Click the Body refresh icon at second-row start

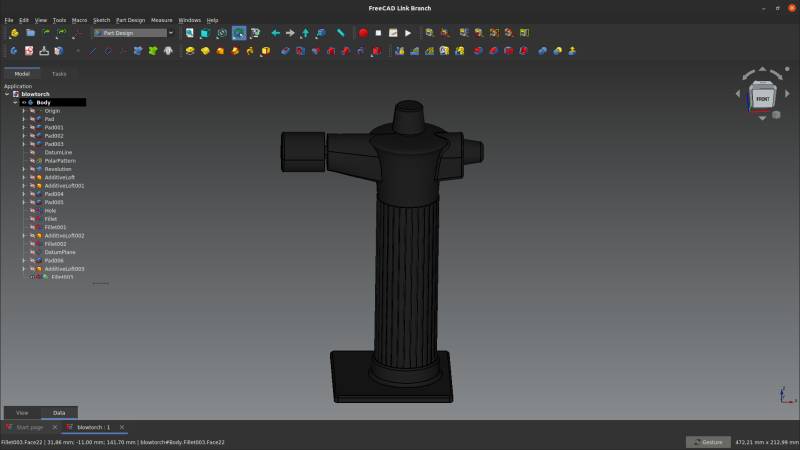tap(14, 51)
